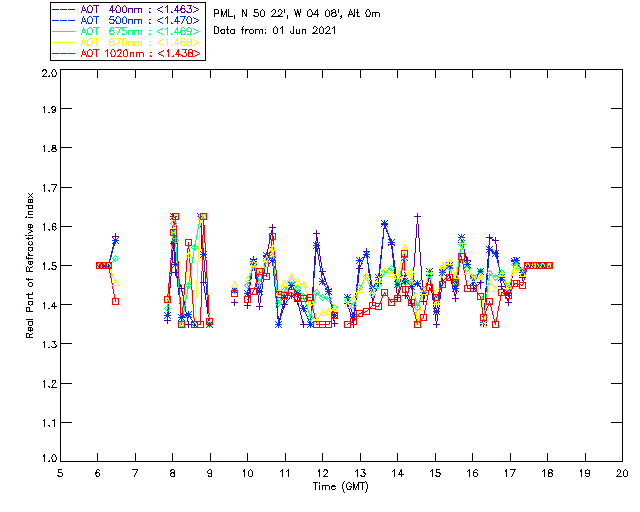Click the hour 6 x-axis label
The image size is (640, 512).
pos(98,473)
